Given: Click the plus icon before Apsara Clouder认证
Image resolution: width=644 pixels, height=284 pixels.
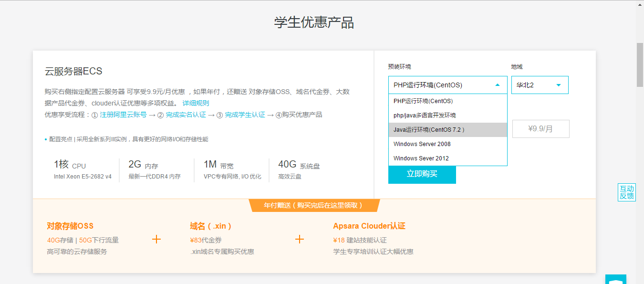Looking at the screenshot, I should coord(300,239).
